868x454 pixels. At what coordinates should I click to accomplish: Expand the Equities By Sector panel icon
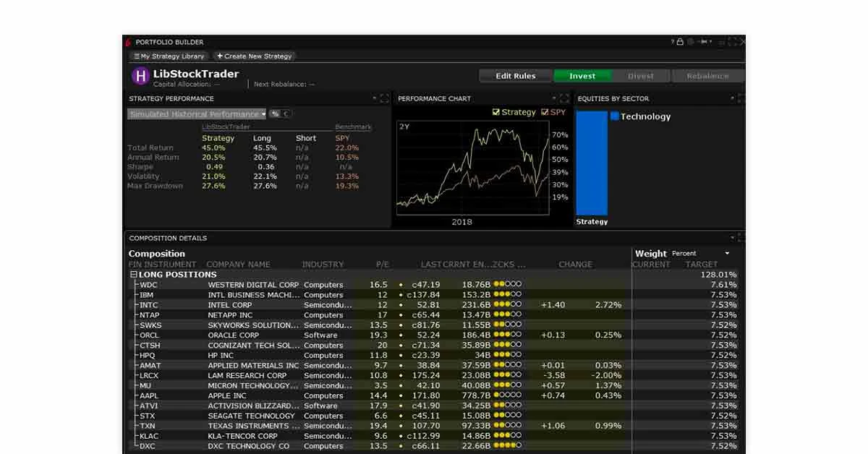(x=739, y=98)
